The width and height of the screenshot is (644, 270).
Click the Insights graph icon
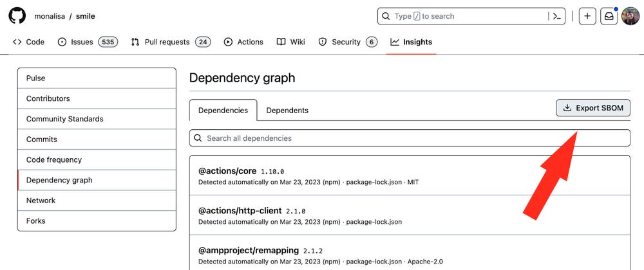point(395,42)
